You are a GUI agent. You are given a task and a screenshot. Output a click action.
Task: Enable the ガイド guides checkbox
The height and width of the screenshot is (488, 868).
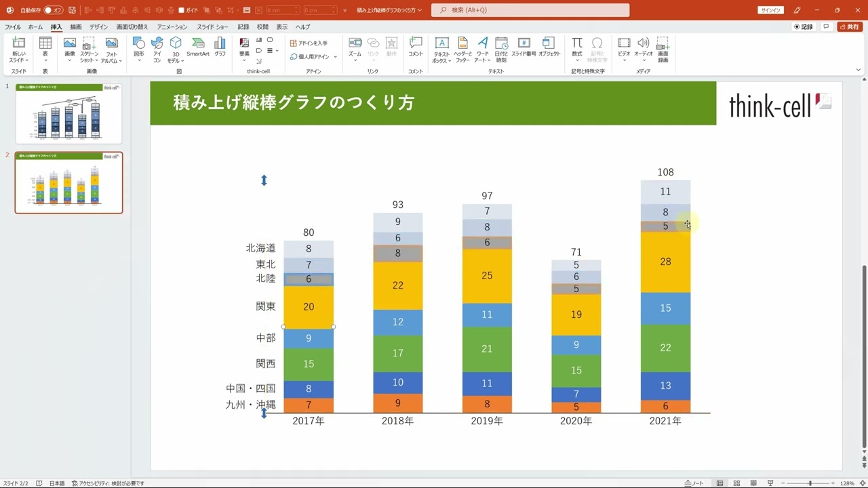182,10
